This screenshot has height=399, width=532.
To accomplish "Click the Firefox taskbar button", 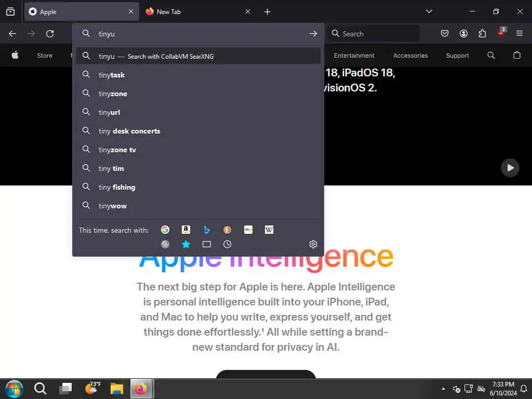I will pos(141,389).
